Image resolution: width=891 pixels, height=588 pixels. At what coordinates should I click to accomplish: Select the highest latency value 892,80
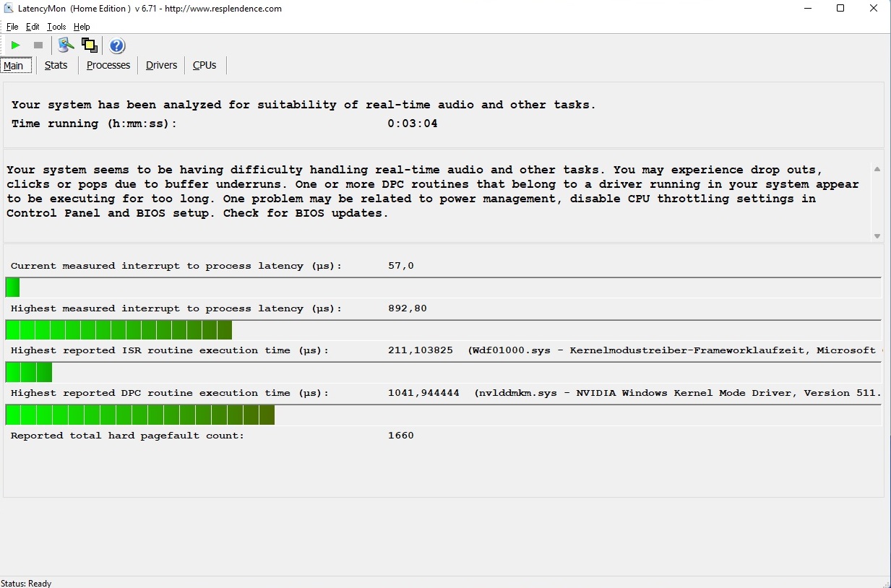point(408,308)
